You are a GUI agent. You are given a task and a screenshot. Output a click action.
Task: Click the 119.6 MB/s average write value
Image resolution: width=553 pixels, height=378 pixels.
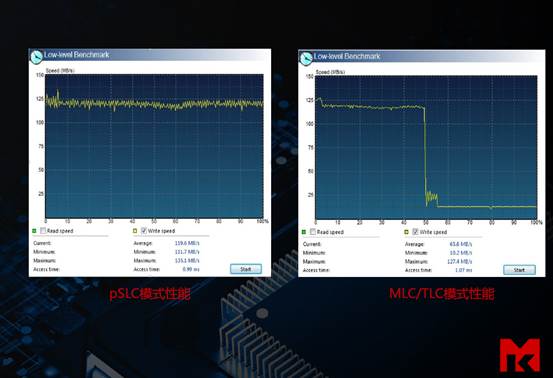click(x=187, y=243)
